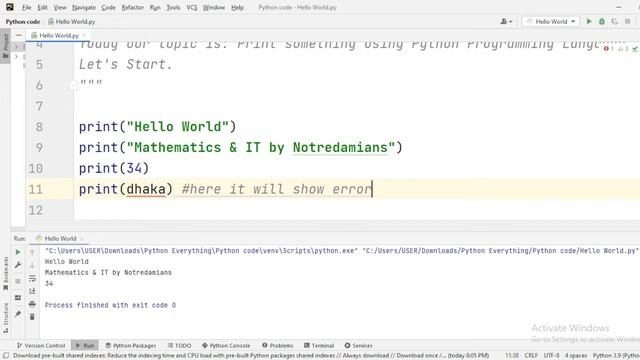The image size is (640, 360).
Task: Open the File menu
Action: pos(27,7)
